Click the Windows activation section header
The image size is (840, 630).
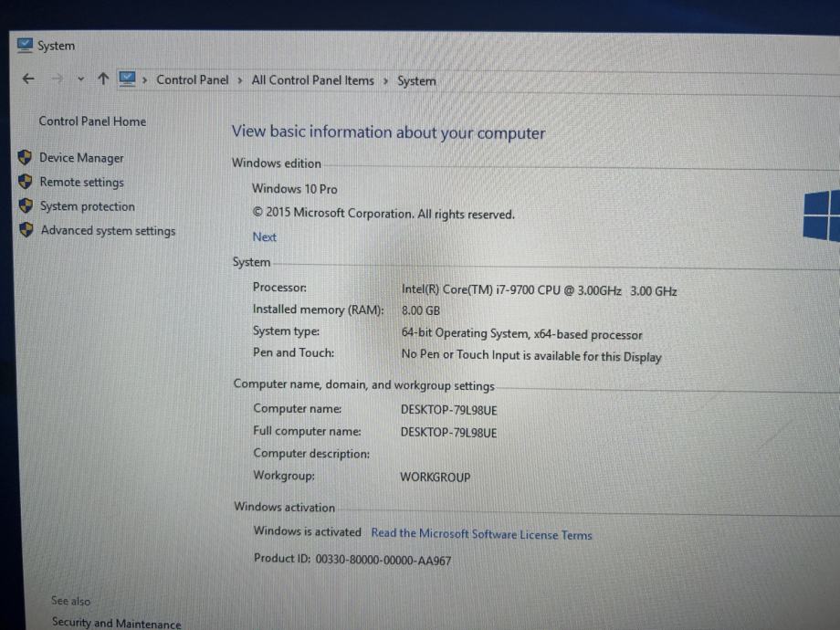tap(285, 507)
